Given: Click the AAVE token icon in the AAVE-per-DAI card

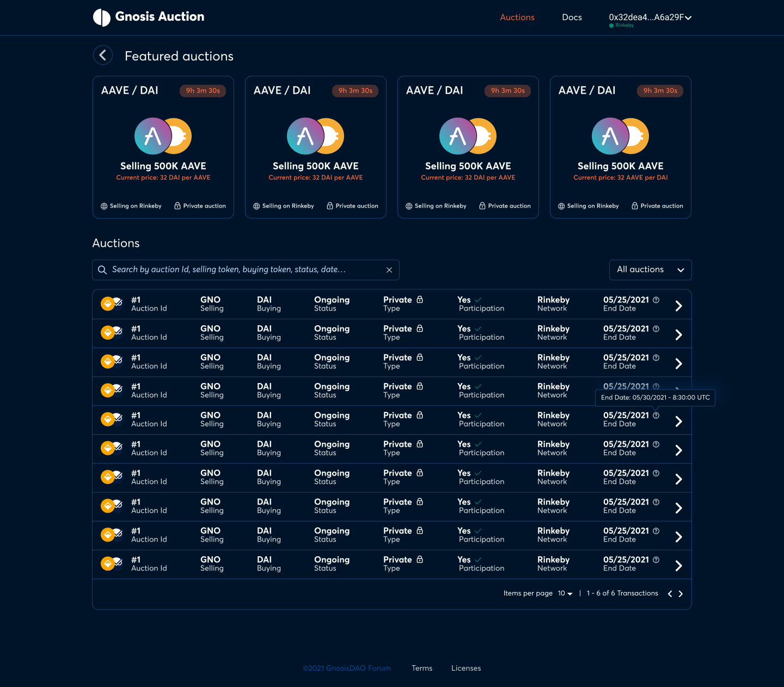Looking at the screenshot, I should [610, 136].
